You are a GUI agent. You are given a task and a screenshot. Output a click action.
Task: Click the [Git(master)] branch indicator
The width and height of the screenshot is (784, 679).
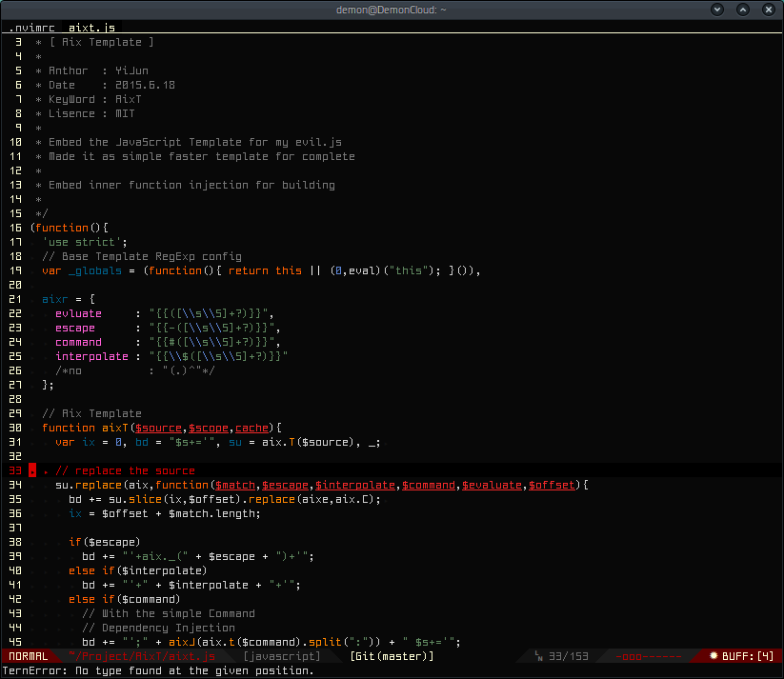click(392, 656)
